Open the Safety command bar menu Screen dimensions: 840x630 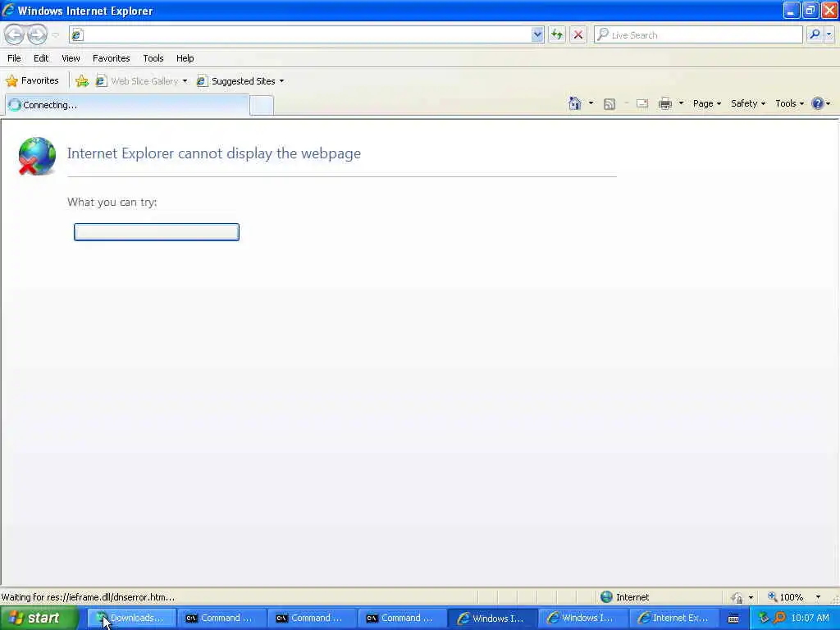pyautogui.click(x=748, y=103)
